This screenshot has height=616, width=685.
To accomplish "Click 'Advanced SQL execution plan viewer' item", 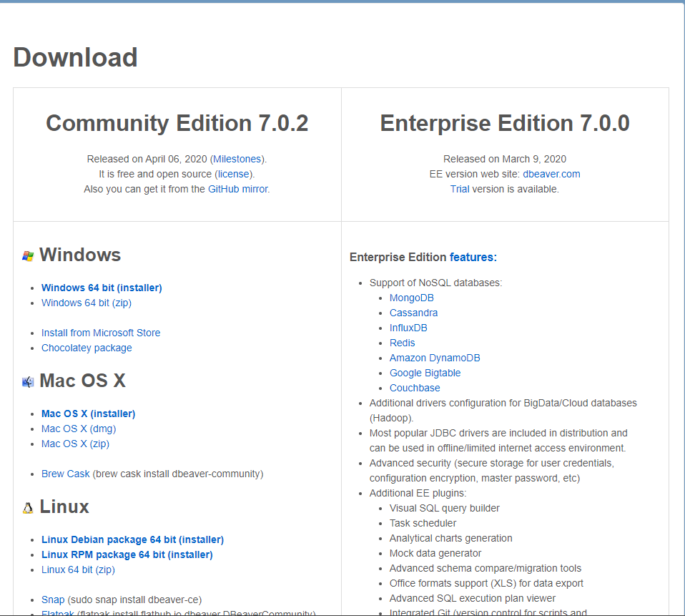I will [472, 599].
